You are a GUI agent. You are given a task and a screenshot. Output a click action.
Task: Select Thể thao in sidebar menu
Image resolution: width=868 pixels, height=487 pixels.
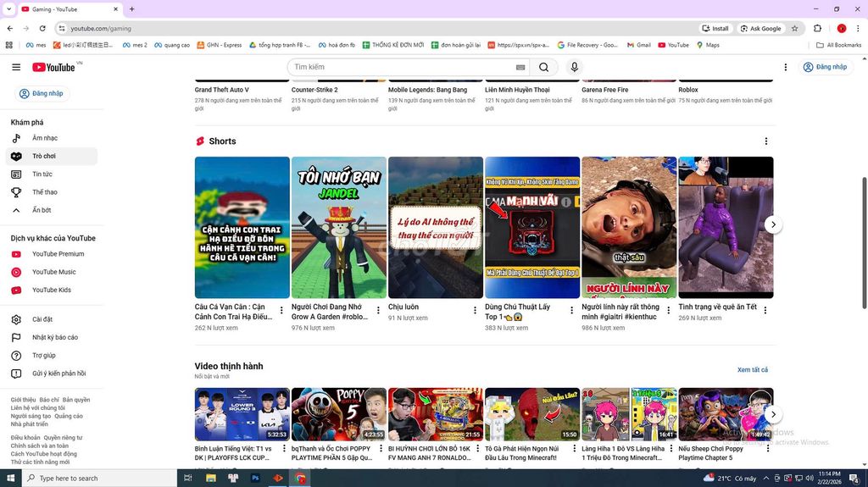click(x=45, y=192)
